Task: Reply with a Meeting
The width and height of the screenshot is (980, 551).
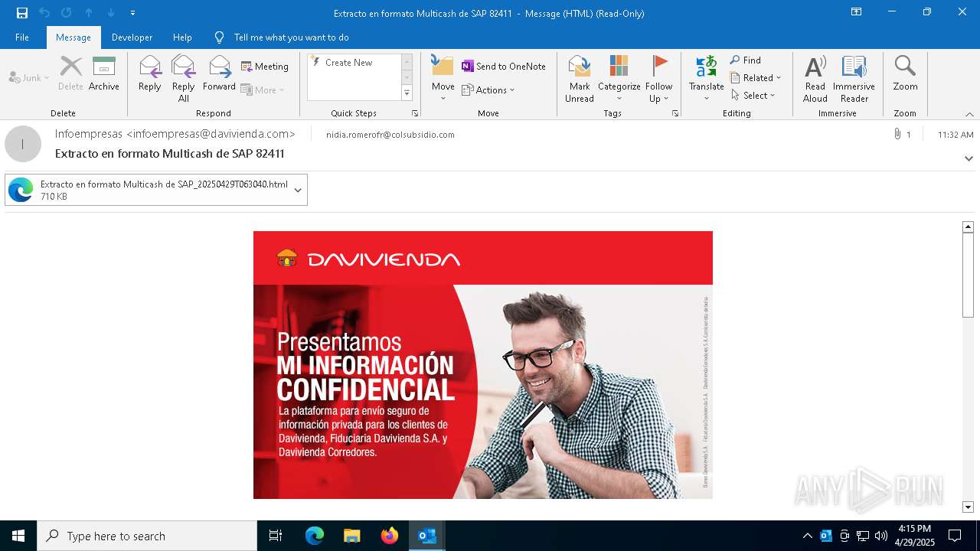Action: point(265,67)
